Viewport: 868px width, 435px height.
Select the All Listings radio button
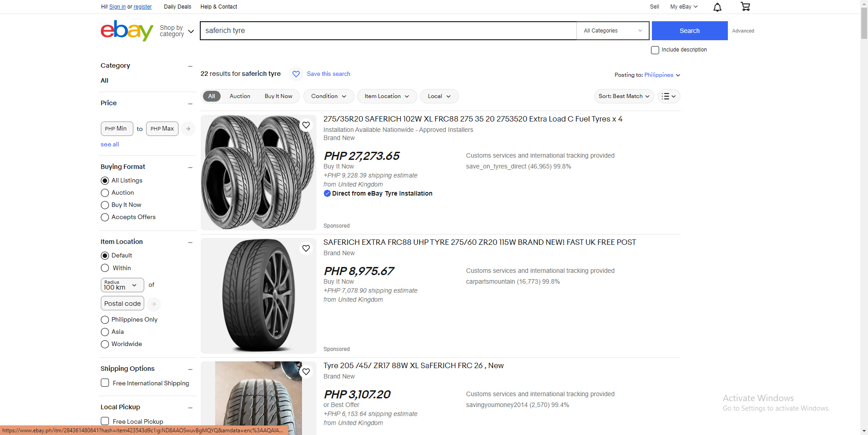[x=105, y=181]
